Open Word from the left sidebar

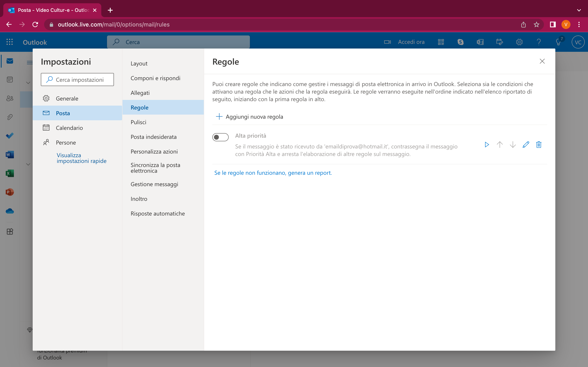pos(10,154)
